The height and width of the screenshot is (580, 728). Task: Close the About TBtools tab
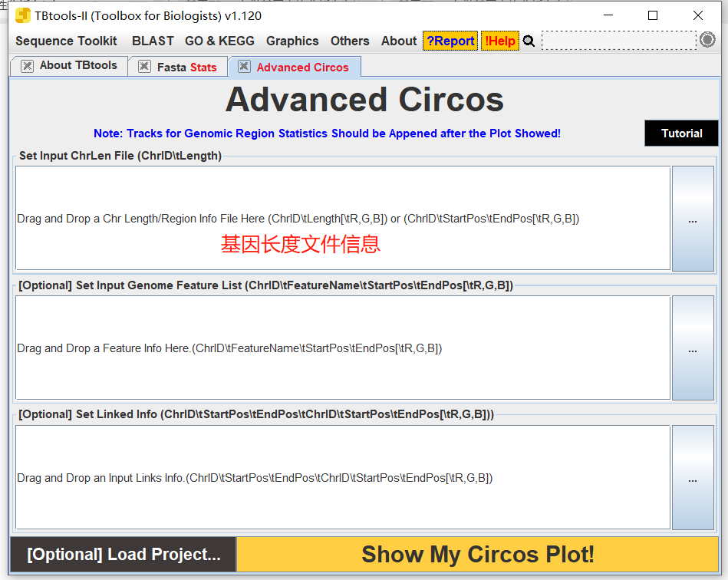pos(28,66)
